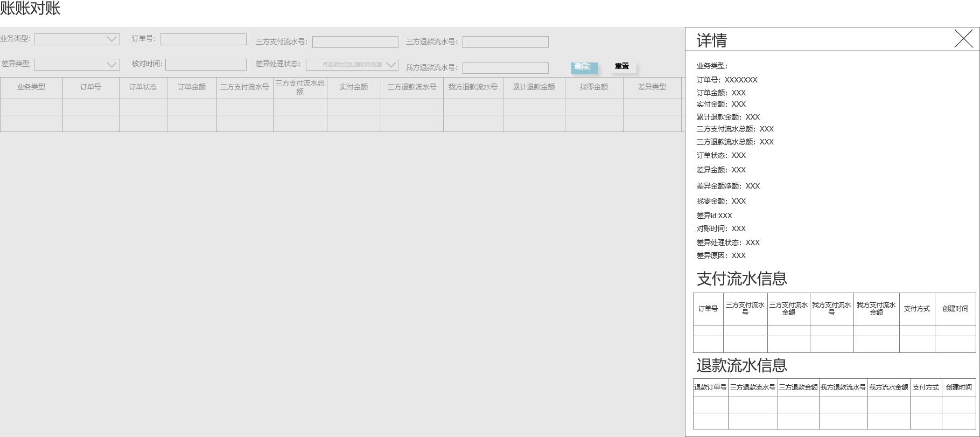Select 订单号: XXXXXXX line in detail panel
This screenshot has height=437, width=980.
point(727,80)
